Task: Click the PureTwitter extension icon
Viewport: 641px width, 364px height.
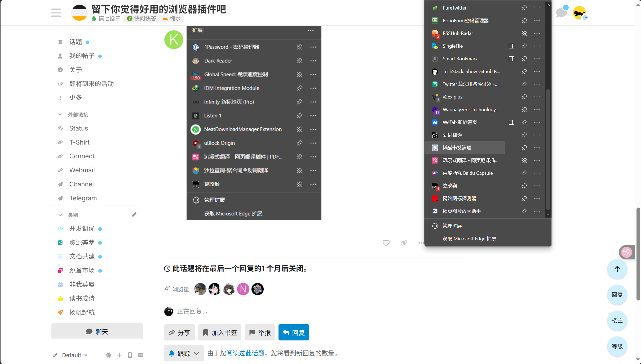Action: (x=435, y=8)
